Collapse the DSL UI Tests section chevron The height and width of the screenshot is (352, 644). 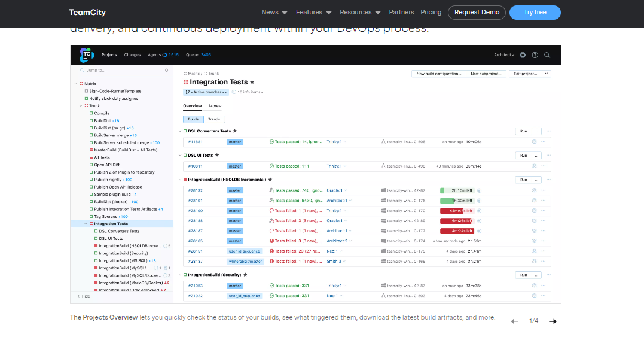(180, 156)
